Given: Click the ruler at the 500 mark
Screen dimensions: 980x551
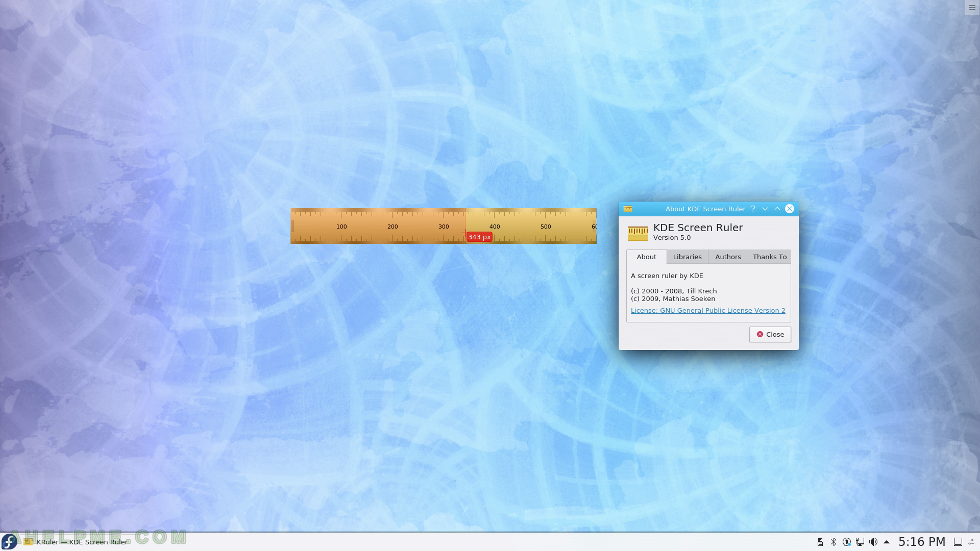Looking at the screenshot, I should [546, 227].
